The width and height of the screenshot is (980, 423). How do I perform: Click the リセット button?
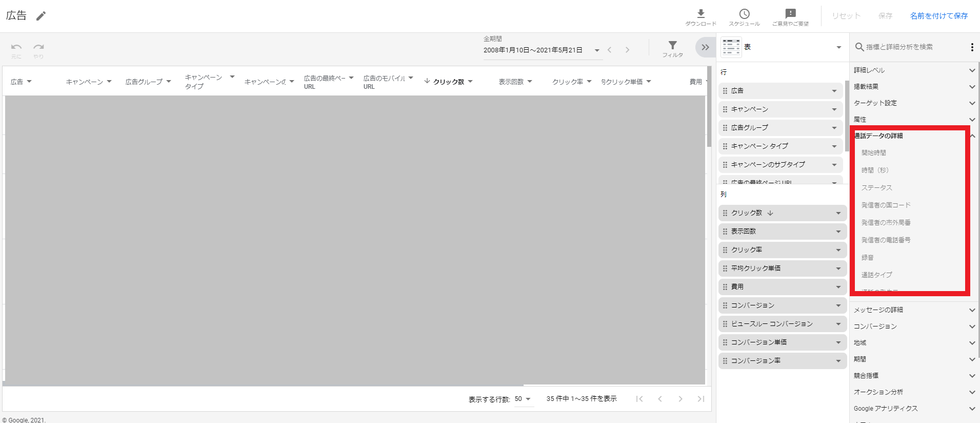846,16
